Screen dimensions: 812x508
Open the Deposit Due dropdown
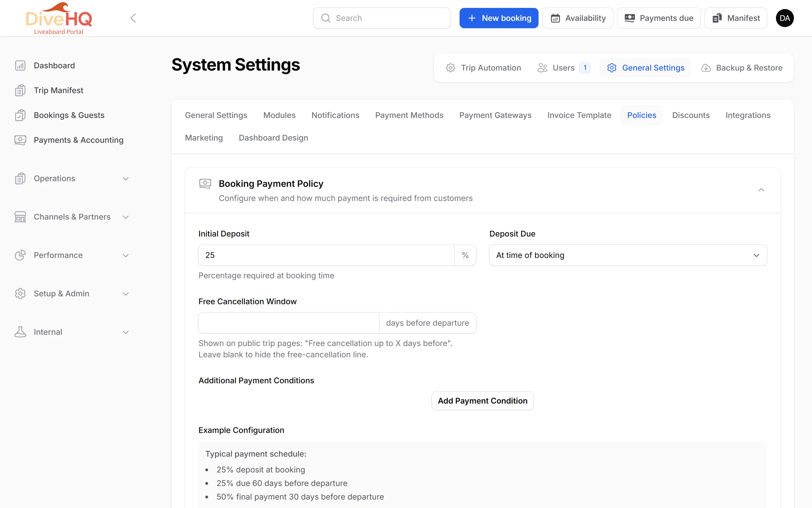(628, 255)
